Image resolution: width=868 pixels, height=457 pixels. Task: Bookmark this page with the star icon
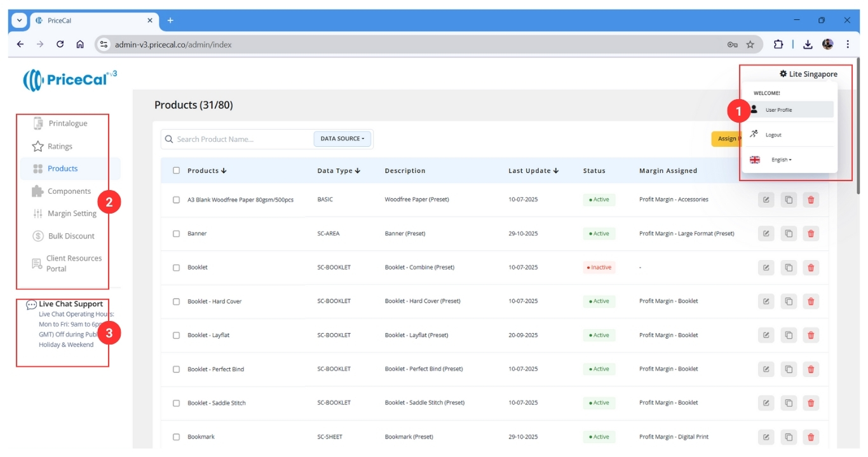pyautogui.click(x=750, y=44)
